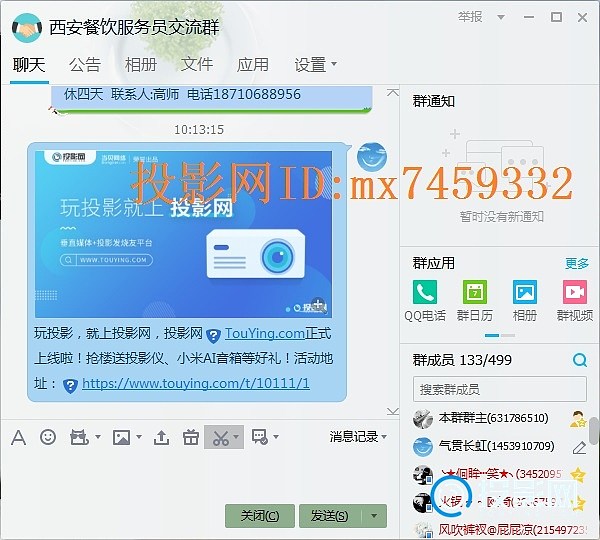Viewport: 600px width, 540px height.
Task: Click the group member search icon
Action: (x=580, y=360)
